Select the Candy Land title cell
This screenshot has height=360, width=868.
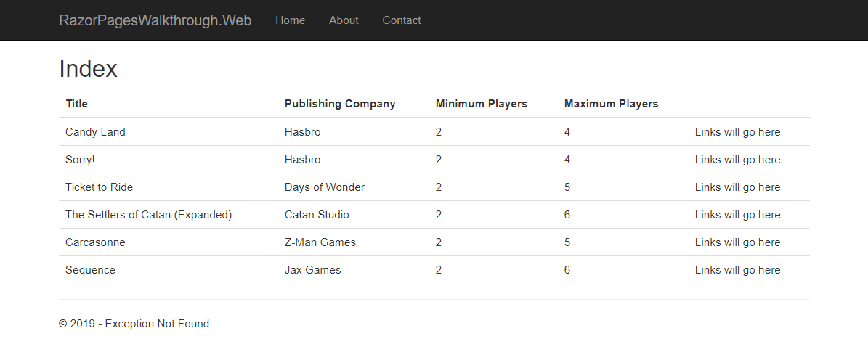(95, 132)
